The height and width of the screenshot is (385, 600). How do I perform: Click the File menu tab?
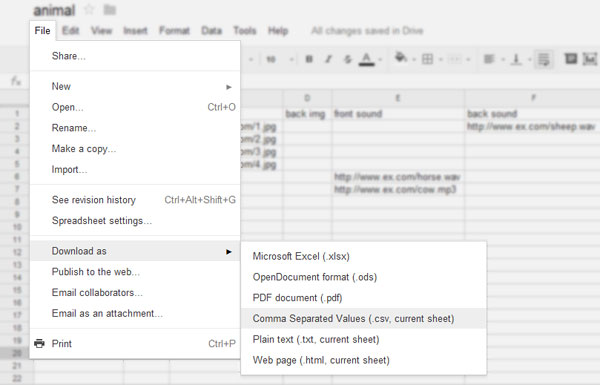point(42,31)
